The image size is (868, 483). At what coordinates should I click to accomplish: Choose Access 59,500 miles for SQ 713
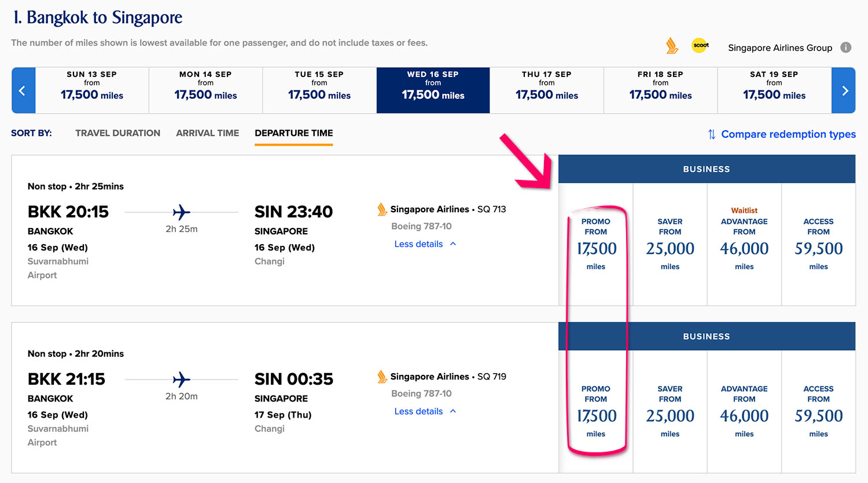tap(819, 244)
